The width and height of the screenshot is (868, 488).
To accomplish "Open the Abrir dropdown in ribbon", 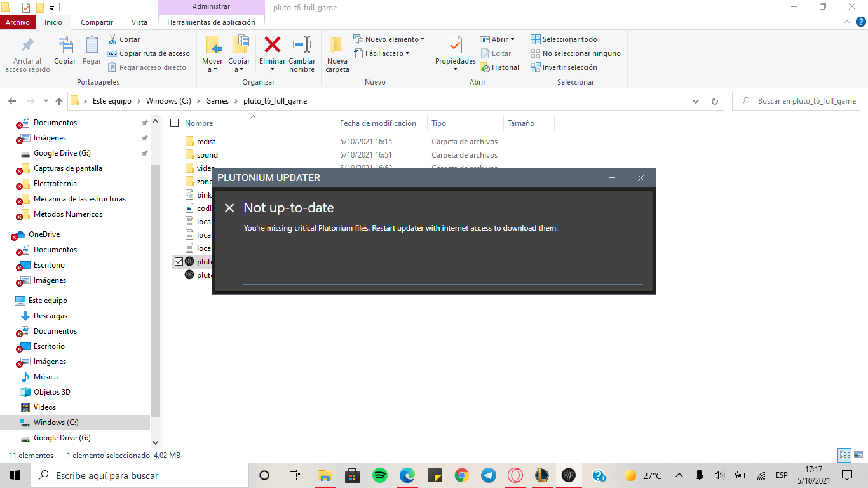I will tap(498, 39).
